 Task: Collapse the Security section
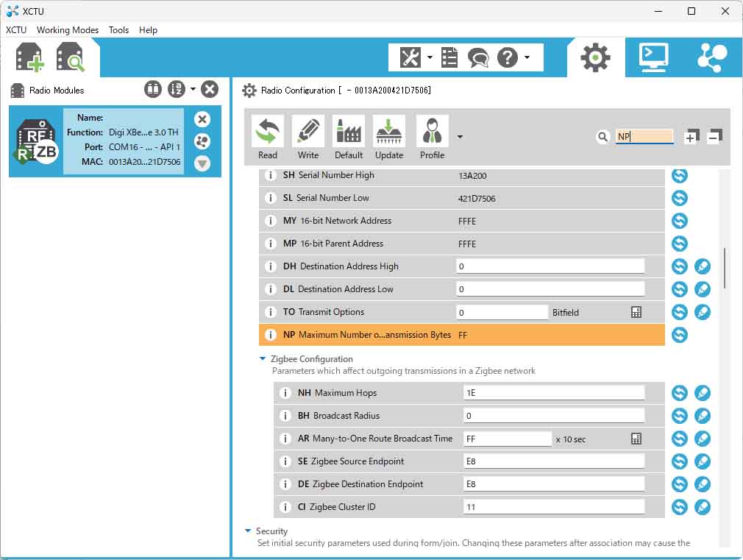tap(248, 531)
